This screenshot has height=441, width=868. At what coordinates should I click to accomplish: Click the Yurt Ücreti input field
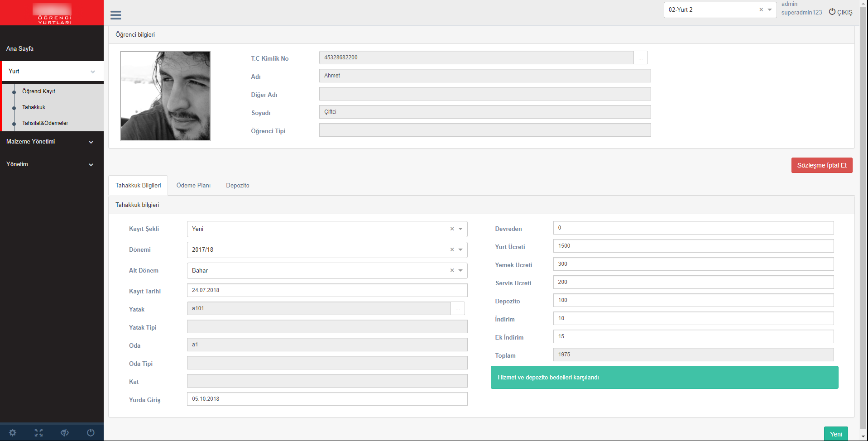[x=693, y=246]
